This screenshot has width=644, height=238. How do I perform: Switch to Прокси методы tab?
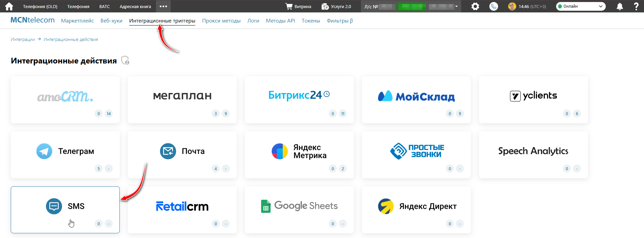pos(221,21)
